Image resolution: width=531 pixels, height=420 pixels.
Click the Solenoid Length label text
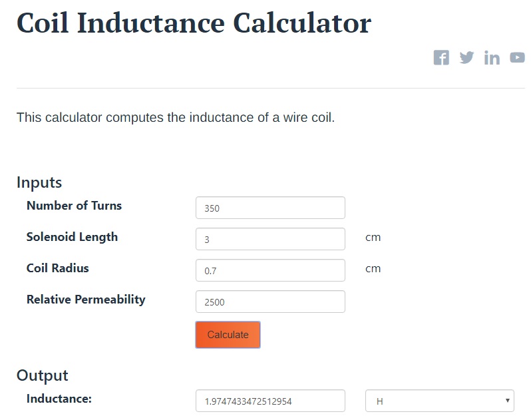click(x=72, y=237)
